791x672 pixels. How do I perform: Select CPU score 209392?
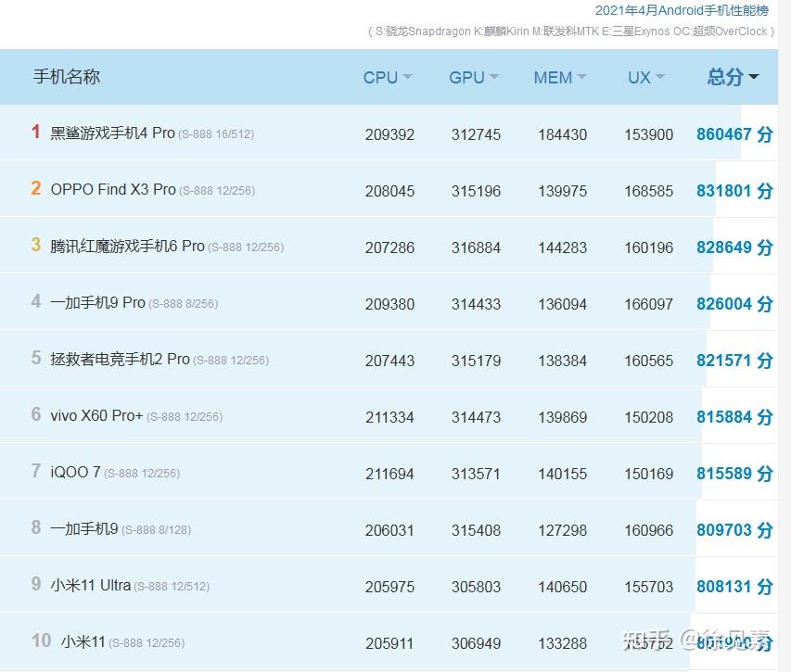point(389,134)
